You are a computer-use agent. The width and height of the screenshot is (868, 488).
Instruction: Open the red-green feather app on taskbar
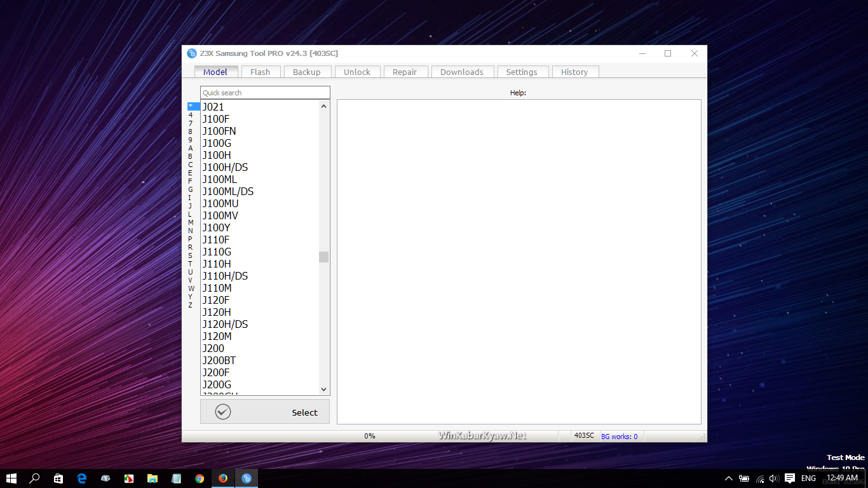129,478
